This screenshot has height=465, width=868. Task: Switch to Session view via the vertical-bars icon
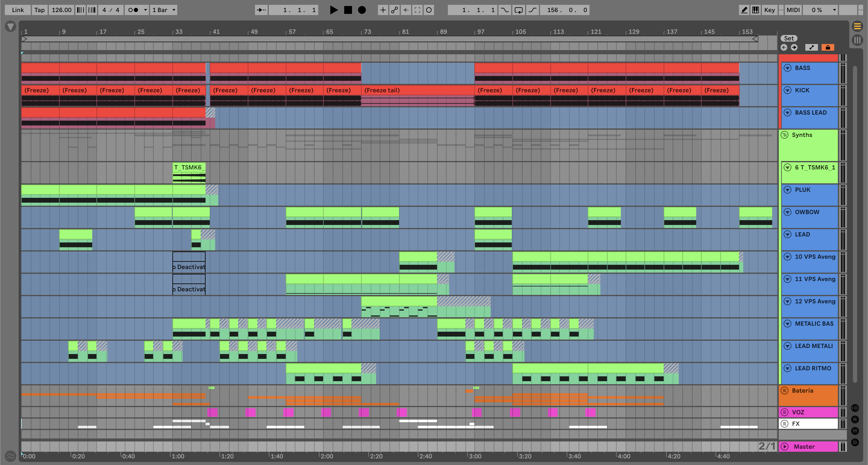click(857, 40)
